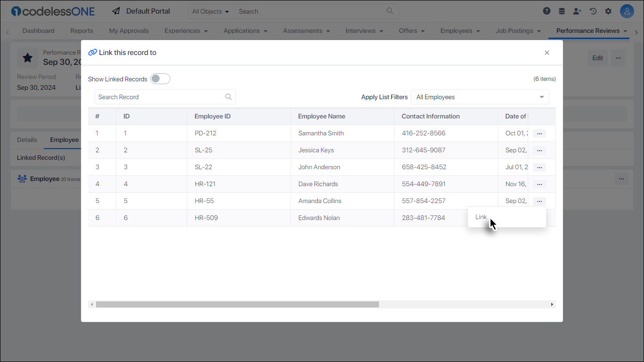Close the Link this record dialog
Screen dimensions: 644x362
point(547,53)
